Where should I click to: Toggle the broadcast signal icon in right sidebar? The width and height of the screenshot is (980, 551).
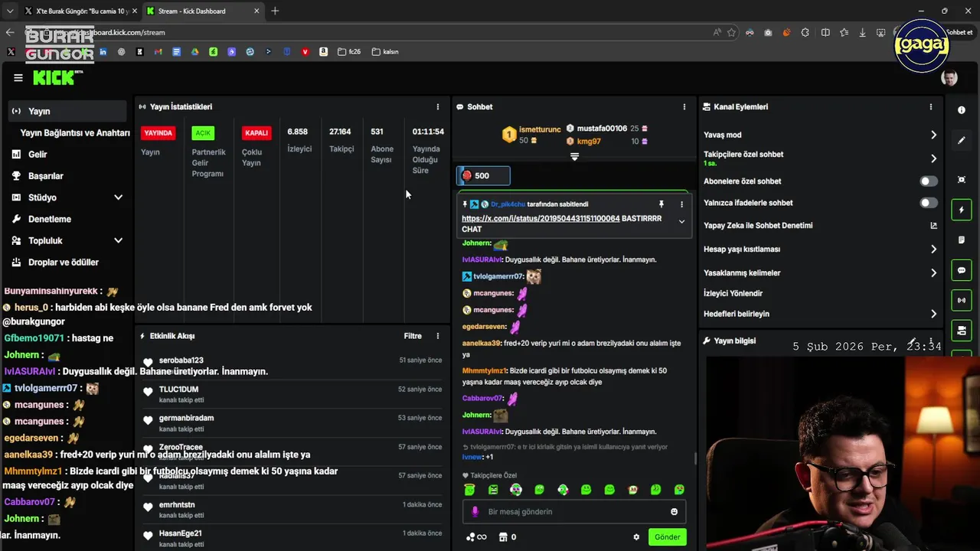[x=962, y=300]
